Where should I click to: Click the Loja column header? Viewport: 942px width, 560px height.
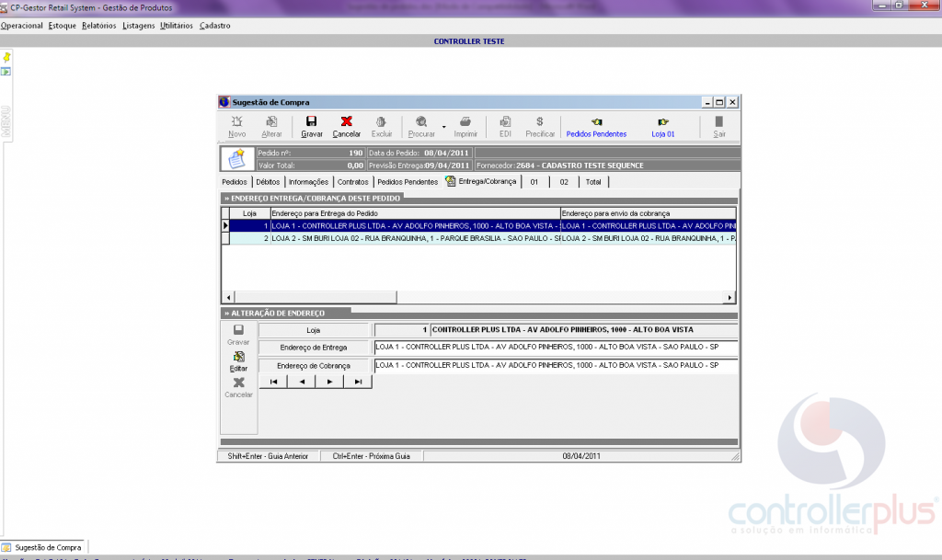[x=249, y=213]
